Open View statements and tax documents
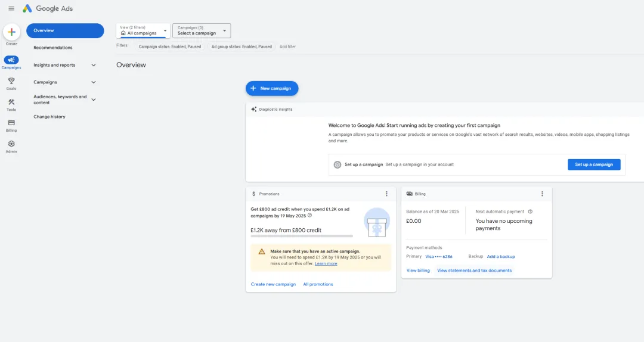 pos(475,271)
